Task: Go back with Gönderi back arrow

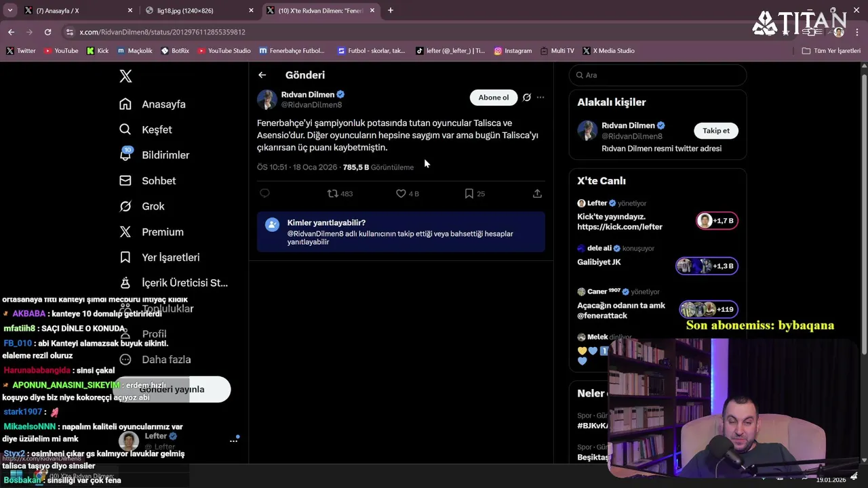Action: [x=262, y=75]
